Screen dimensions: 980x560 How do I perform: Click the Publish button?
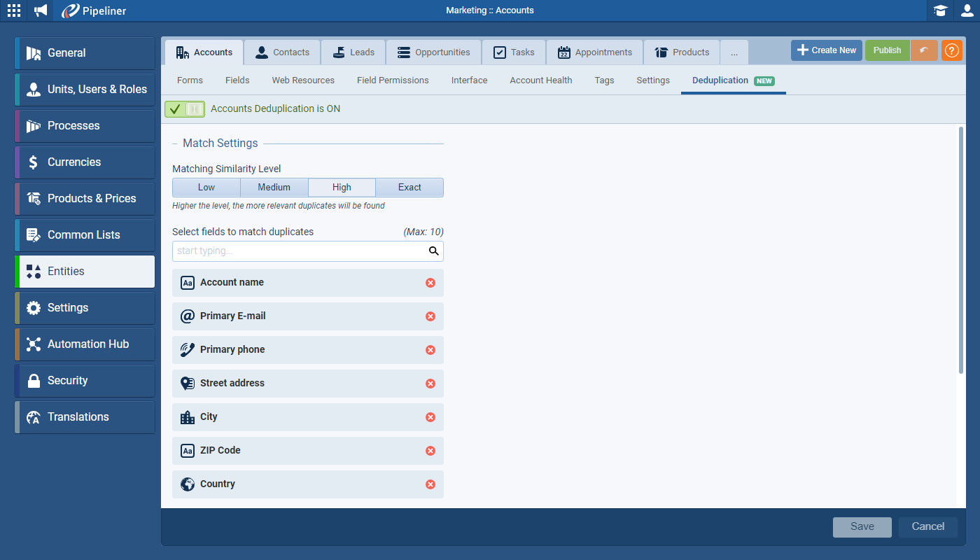887,50
